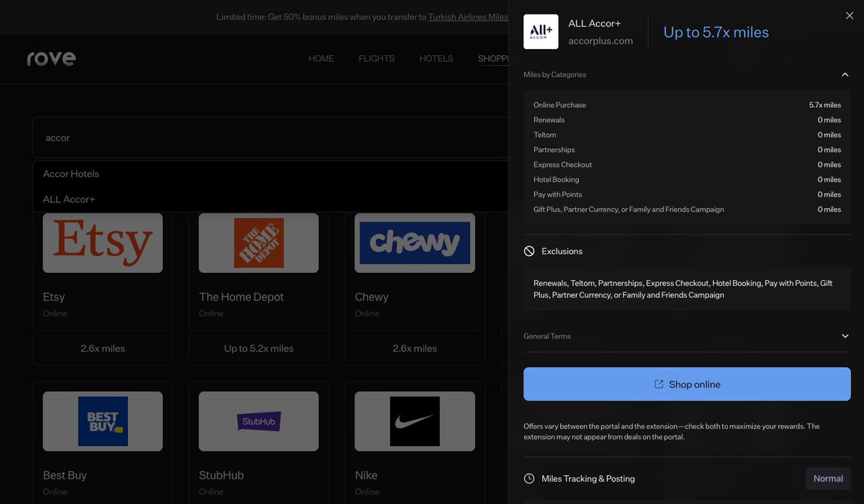Open the HOTELS nav item

[436, 58]
